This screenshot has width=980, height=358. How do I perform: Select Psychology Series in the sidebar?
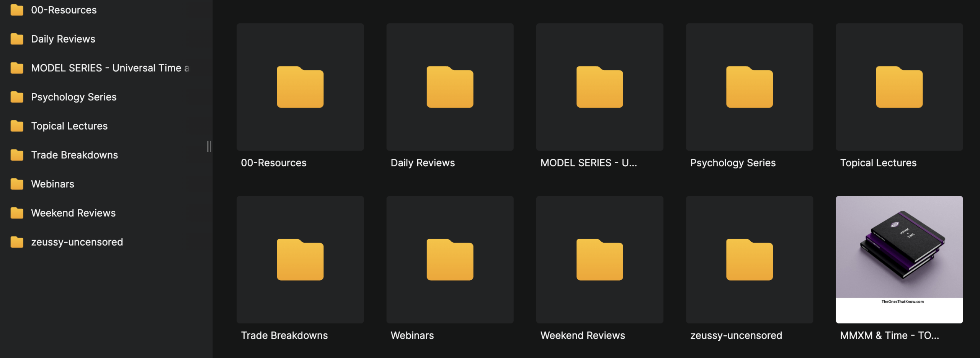point(73,97)
